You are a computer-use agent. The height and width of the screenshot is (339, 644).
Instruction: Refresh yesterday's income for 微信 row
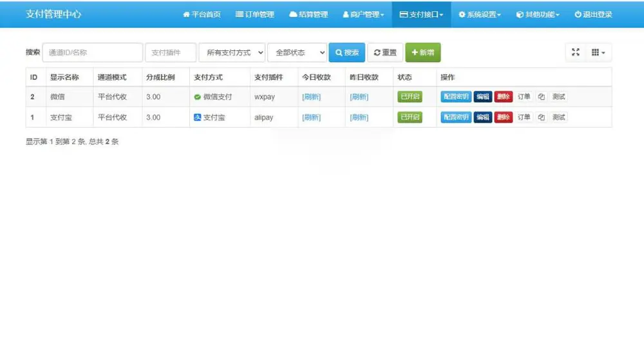tap(359, 97)
